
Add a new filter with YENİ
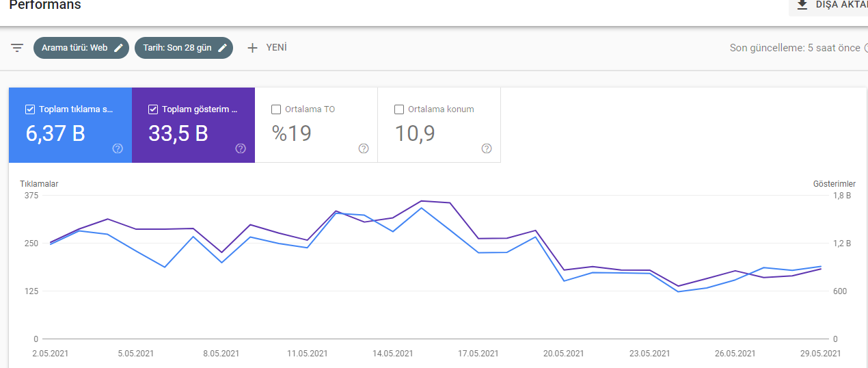click(x=267, y=48)
